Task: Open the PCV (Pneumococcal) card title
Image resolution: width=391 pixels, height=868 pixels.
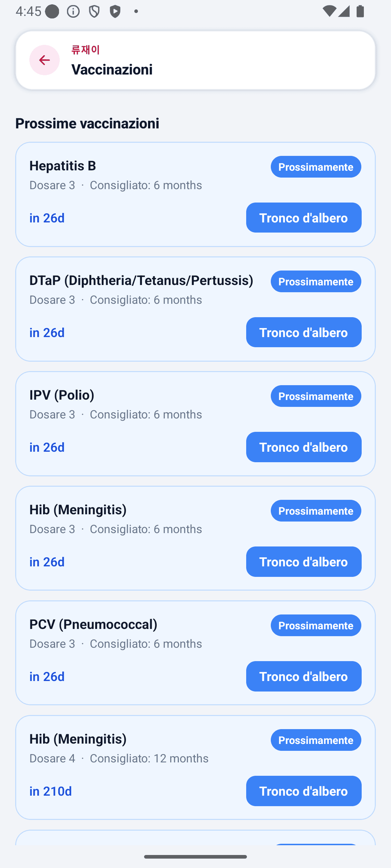Action: coord(93,624)
